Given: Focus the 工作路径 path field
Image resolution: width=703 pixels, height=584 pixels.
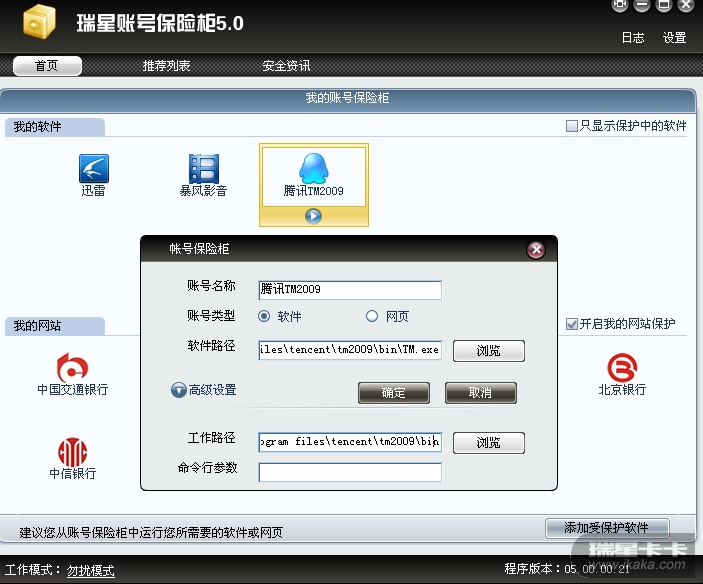Looking at the screenshot, I should click(350, 442).
